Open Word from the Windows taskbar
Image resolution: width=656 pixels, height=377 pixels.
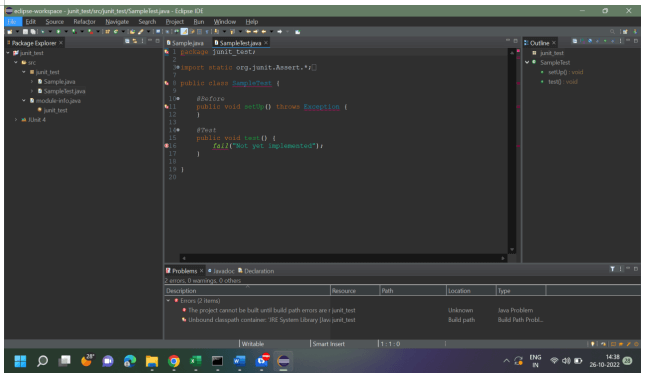(x=239, y=361)
